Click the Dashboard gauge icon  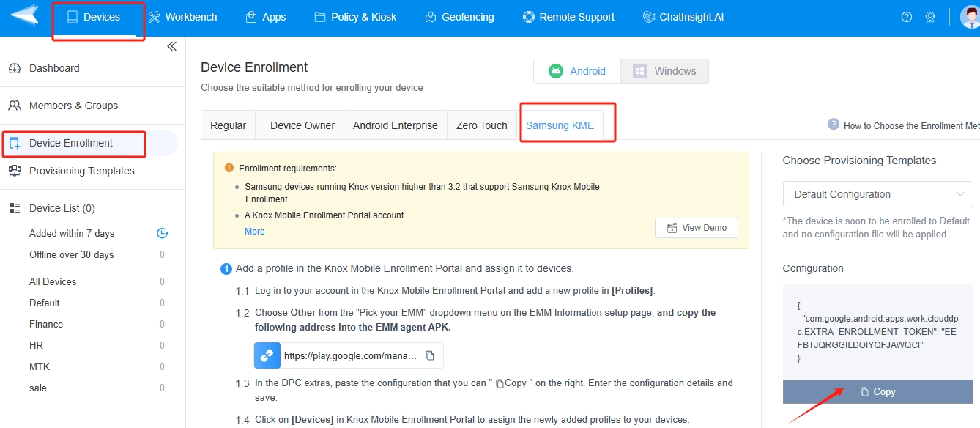click(15, 68)
